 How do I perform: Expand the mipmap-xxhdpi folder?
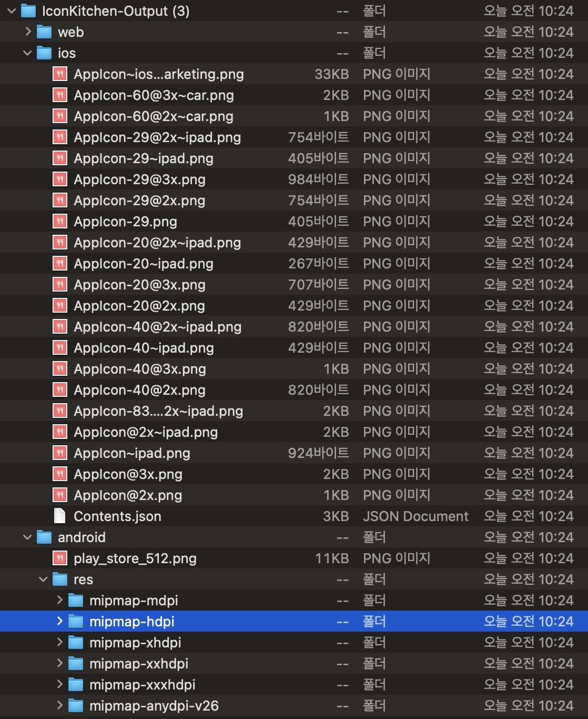point(59,664)
